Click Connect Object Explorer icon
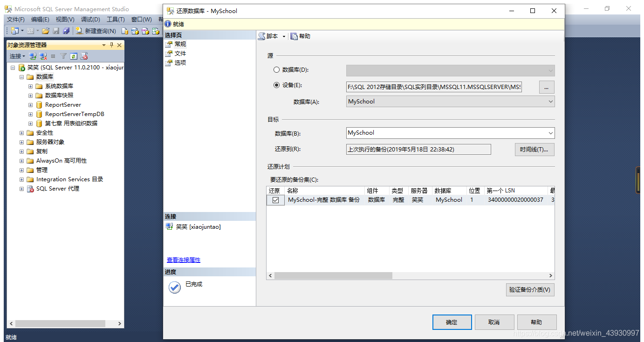Screen dimensions: 644x342 click(x=33, y=56)
